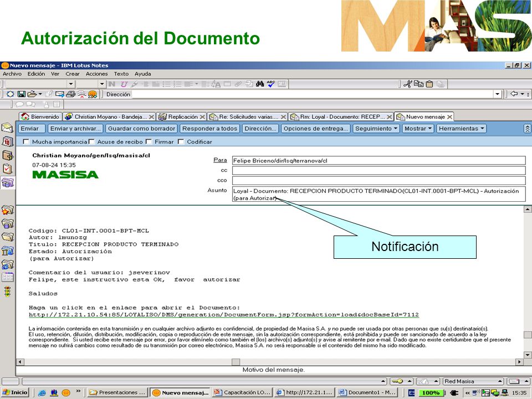
Task: Click Responder a todos button
Action: tap(209, 129)
